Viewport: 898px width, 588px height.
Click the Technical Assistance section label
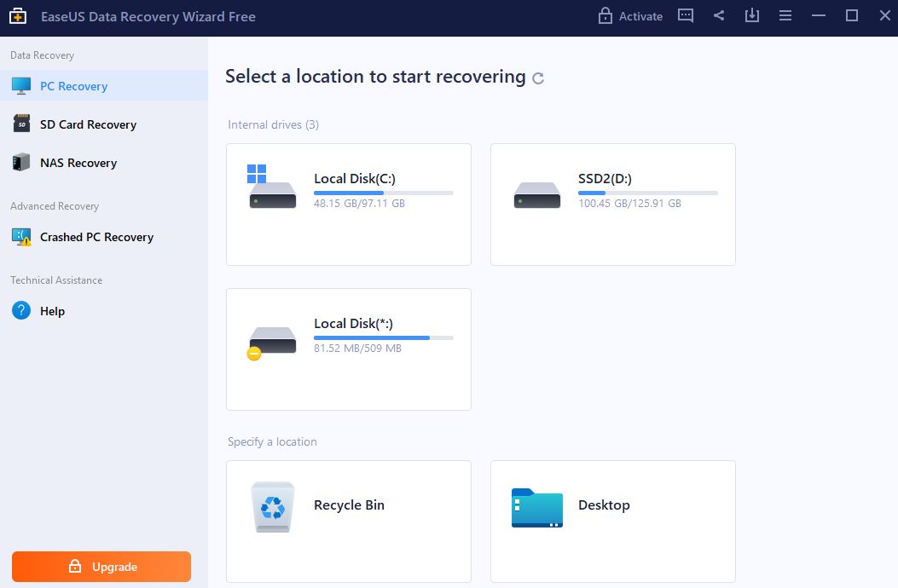[x=56, y=280]
